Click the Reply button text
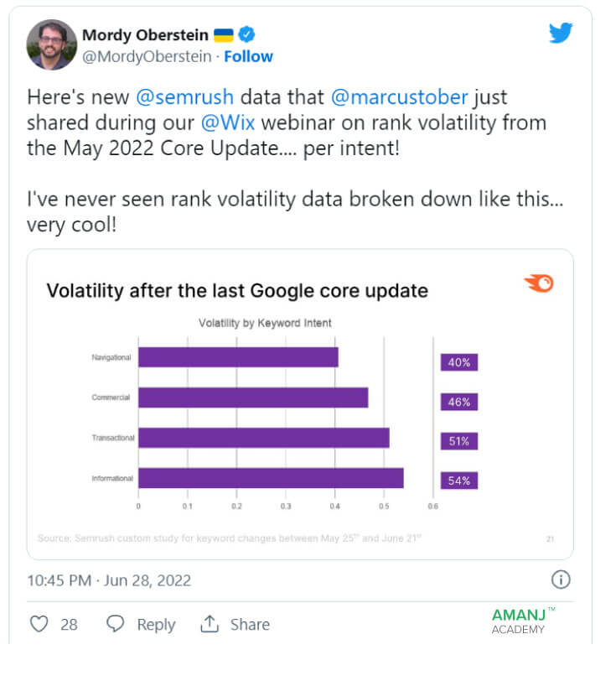616x686 pixels. (156, 625)
